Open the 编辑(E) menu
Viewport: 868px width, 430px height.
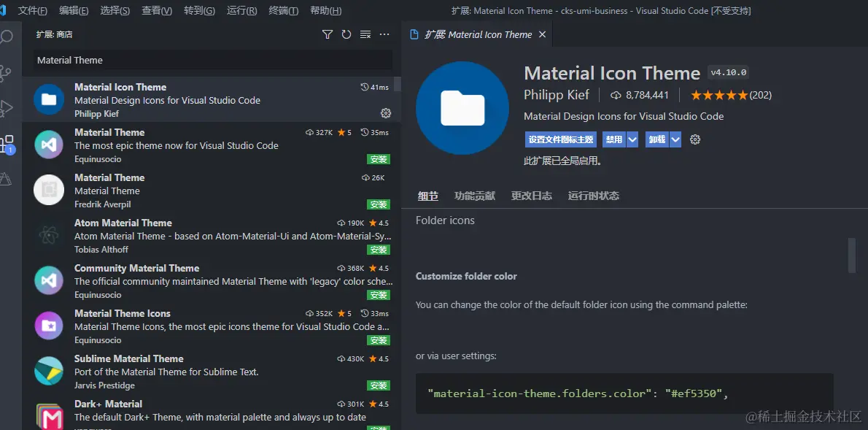tap(74, 10)
